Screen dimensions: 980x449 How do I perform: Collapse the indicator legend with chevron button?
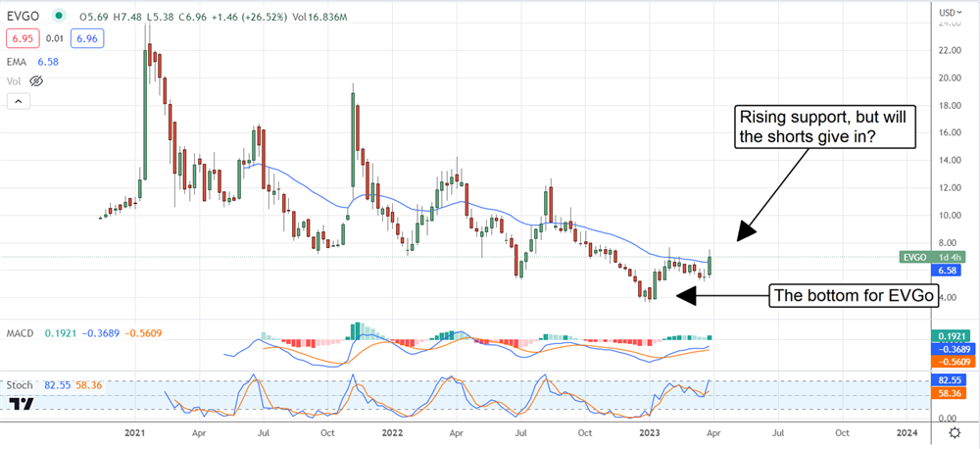pos(19,101)
